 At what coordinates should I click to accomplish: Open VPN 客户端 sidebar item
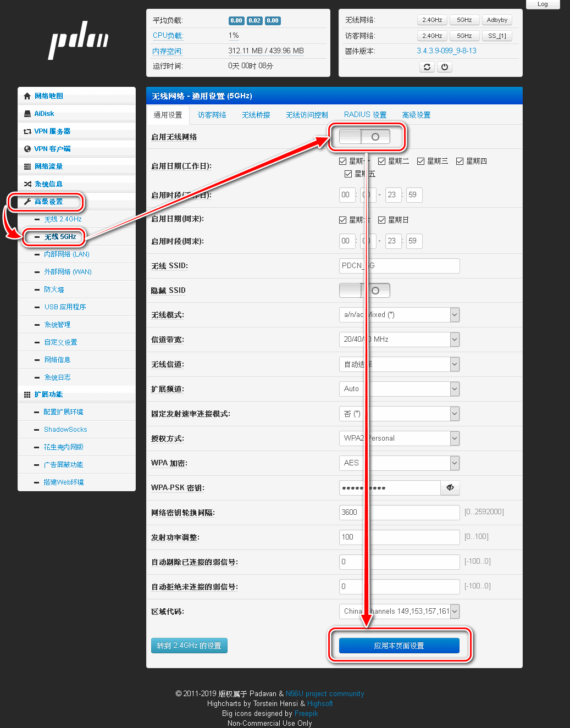(x=76, y=148)
